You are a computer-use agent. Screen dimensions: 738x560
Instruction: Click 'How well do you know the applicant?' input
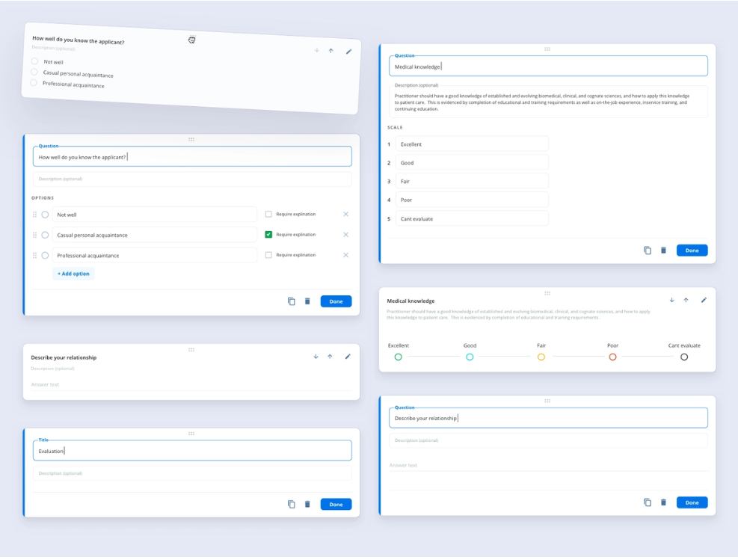(x=192, y=157)
